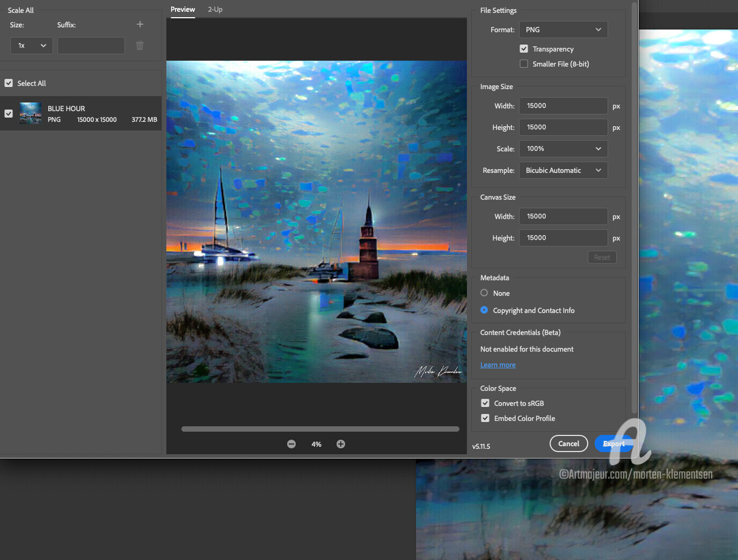Click the 377.2 MB file size text
This screenshot has width=738, height=560.
144,120
